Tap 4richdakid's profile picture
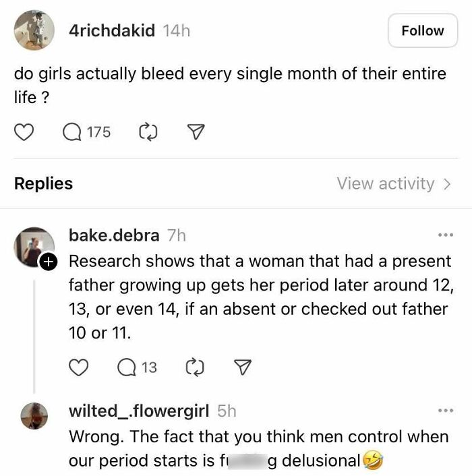The image size is (472, 476). pos(34,30)
